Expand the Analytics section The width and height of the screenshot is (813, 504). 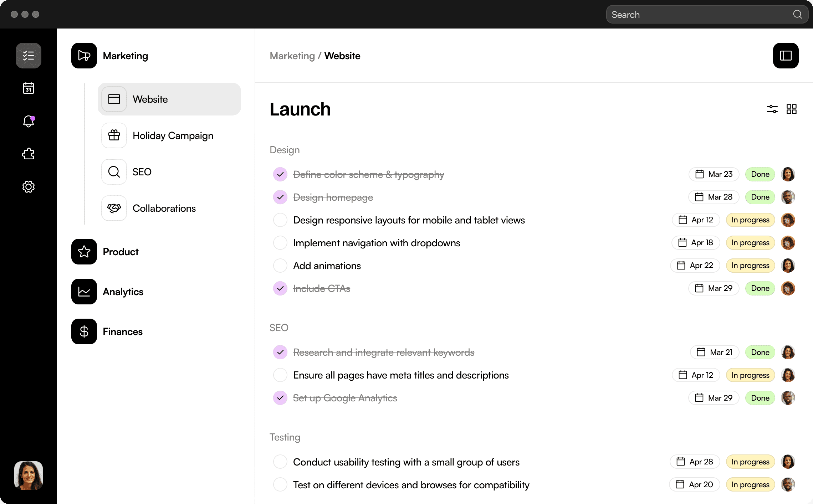tap(123, 292)
